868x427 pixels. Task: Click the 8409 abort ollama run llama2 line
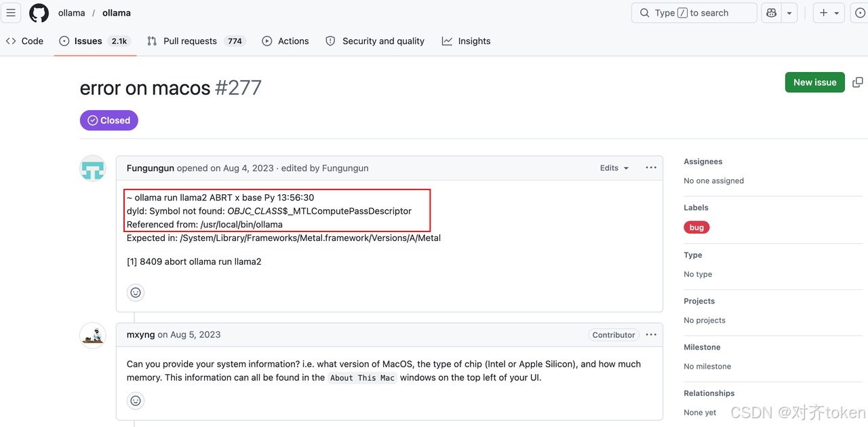point(194,261)
